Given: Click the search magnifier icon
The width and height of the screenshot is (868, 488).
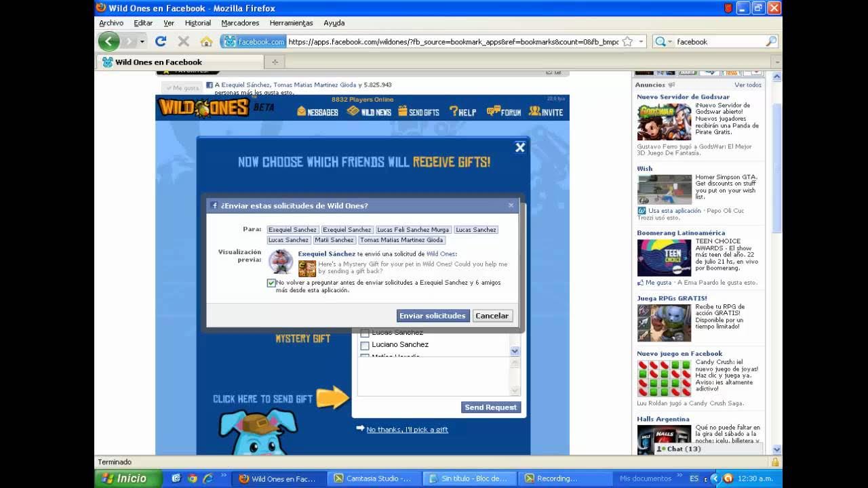Looking at the screenshot, I should (x=771, y=41).
